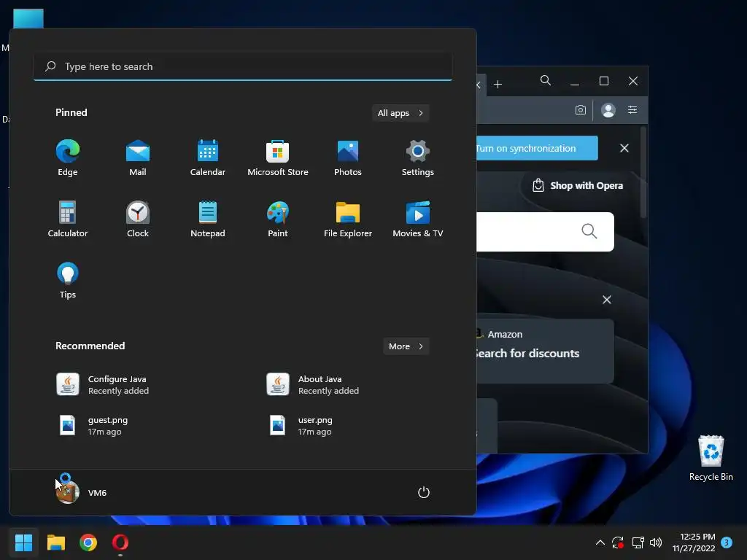Take a snapshot with Opera camera icon
747x560 pixels.
pyautogui.click(x=580, y=110)
